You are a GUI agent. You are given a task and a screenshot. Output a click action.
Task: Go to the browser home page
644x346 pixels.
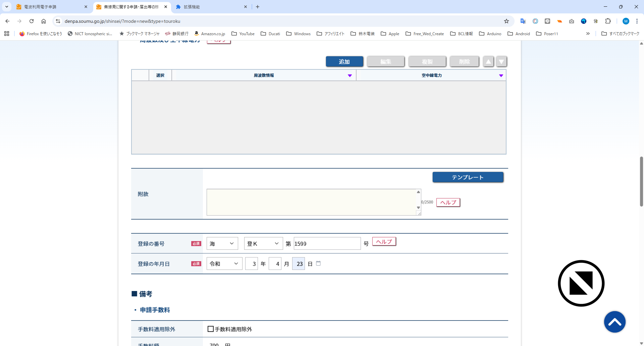44,21
